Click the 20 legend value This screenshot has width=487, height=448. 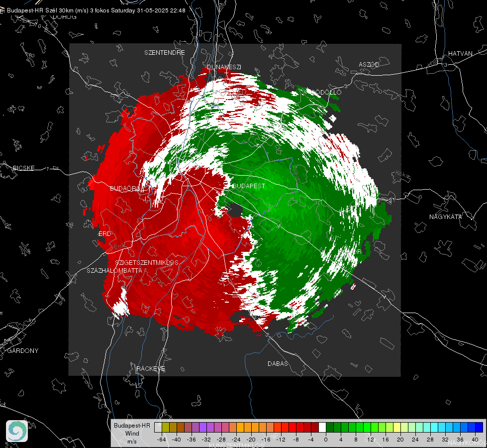[400, 440]
